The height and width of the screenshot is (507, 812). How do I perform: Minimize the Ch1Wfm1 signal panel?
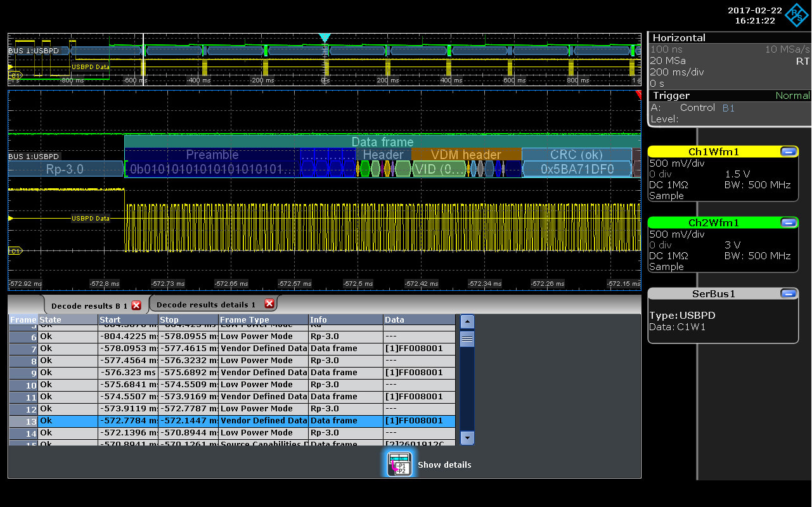pyautogui.click(x=789, y=152)
